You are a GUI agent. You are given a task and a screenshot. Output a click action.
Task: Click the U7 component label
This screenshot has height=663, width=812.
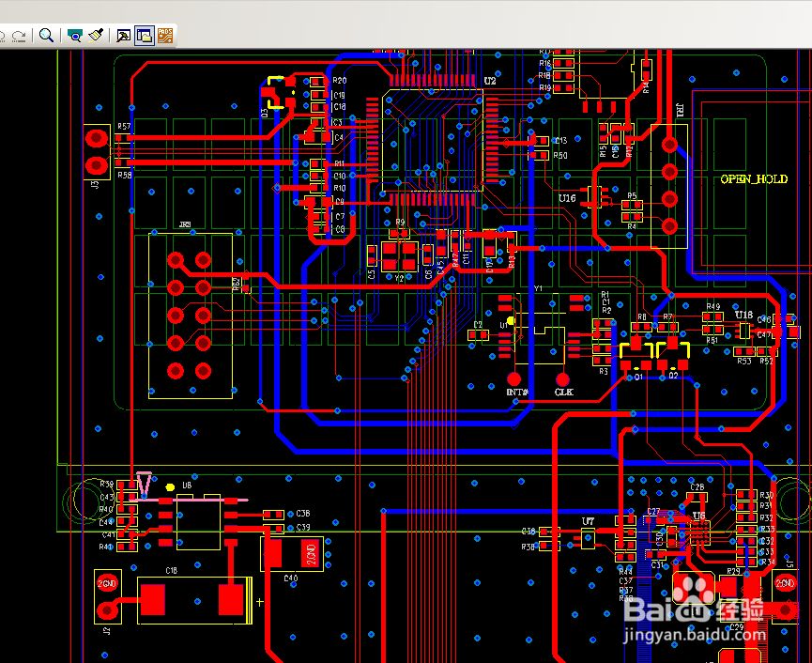click(588, 521)
